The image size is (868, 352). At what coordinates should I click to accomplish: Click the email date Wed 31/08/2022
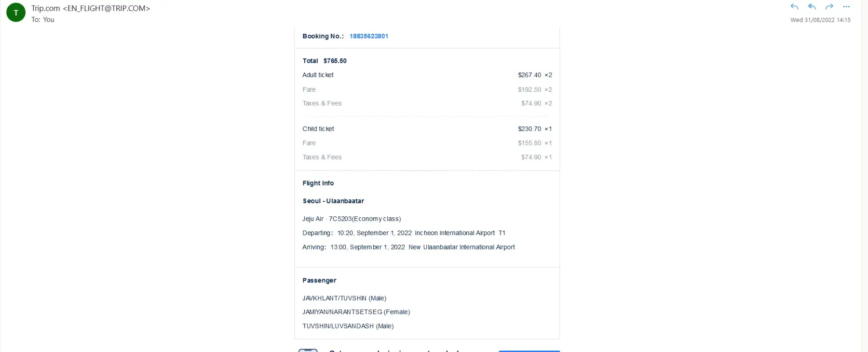820,20
